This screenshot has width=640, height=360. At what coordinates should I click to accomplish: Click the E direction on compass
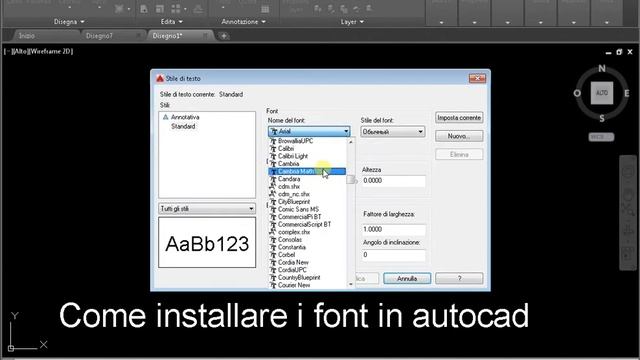[627, 93]
